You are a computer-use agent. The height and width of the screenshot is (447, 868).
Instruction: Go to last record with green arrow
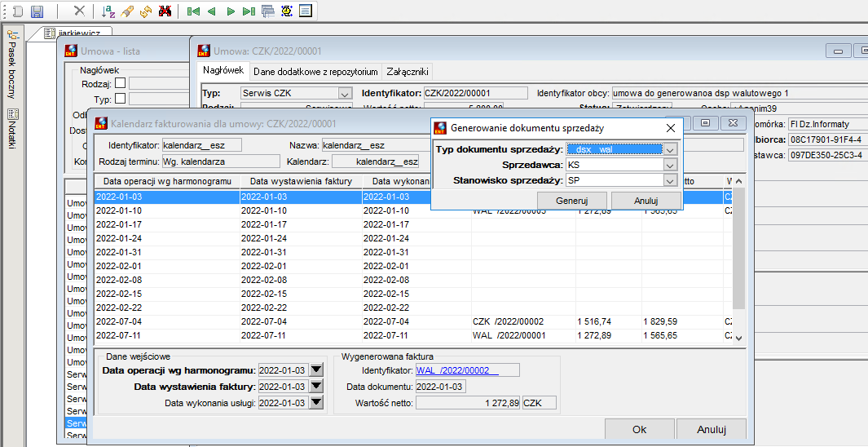coord(249,11)
